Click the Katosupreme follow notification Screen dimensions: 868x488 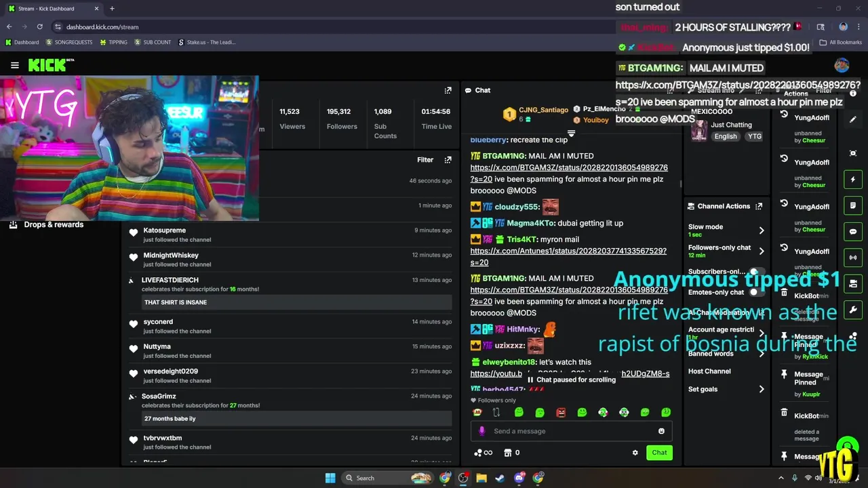(x=290, y=235)
